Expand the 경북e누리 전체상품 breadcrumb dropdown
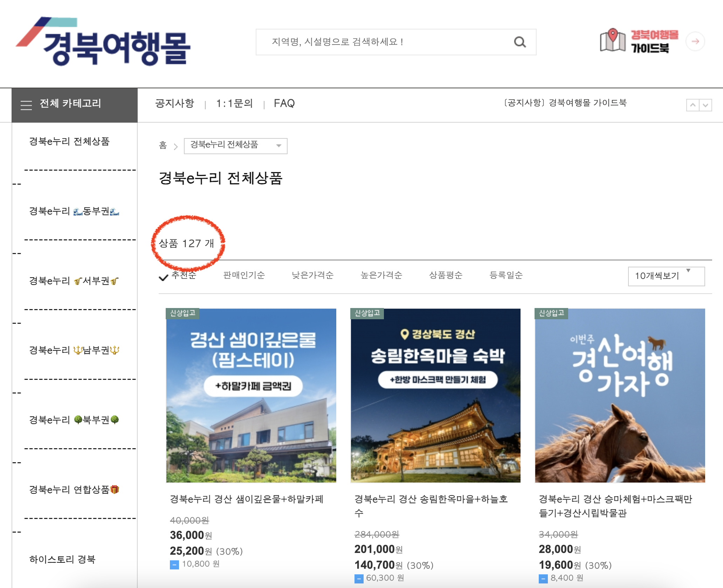This screenshot has height=588, width=723. click(x=235, y=146)
